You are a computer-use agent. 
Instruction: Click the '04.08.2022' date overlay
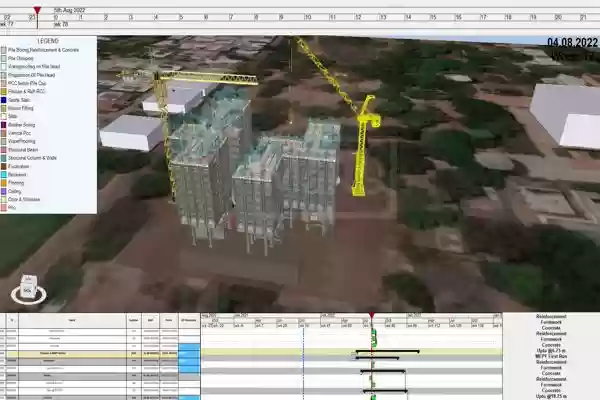click(572, 42)
